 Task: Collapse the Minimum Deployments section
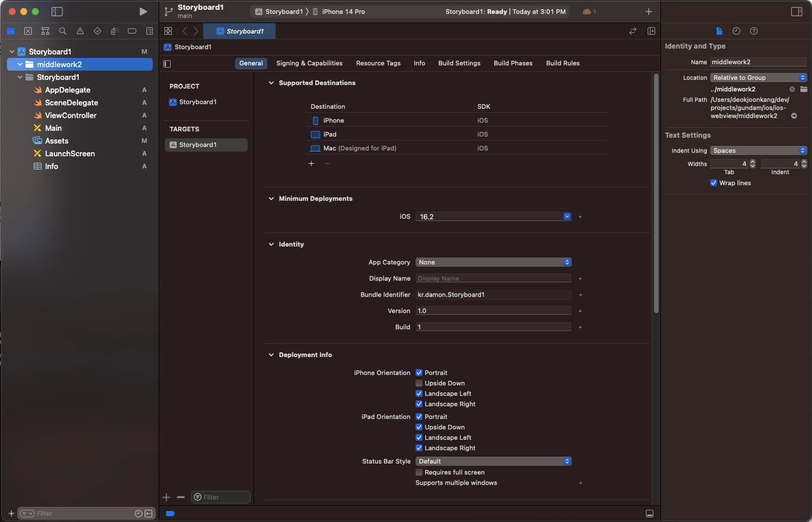pyautogui.click(x=271, y=198)
